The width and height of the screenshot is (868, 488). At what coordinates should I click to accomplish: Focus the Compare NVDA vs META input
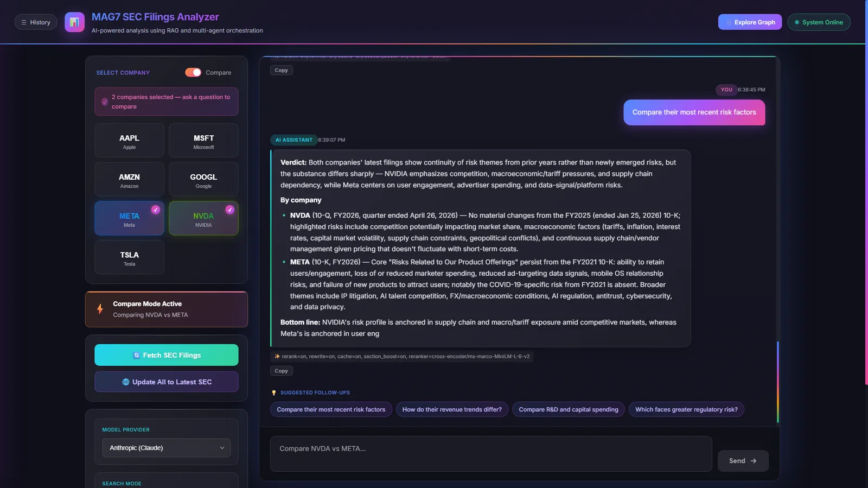491,454
